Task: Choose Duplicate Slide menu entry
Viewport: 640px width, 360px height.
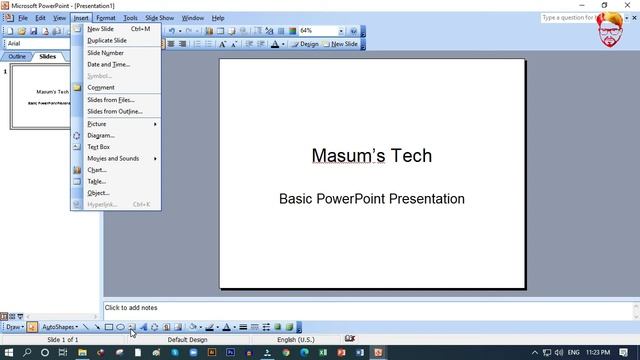Action: [x=116, y=40]
